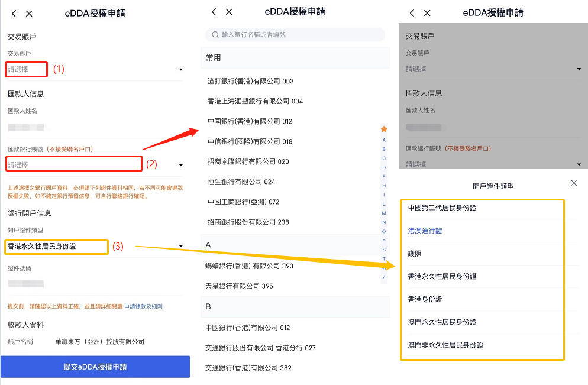Tap back arrow above the 開戶證件類型 sheet screen
Viewport: 588px width, 385px height.
tap(412, 13)
